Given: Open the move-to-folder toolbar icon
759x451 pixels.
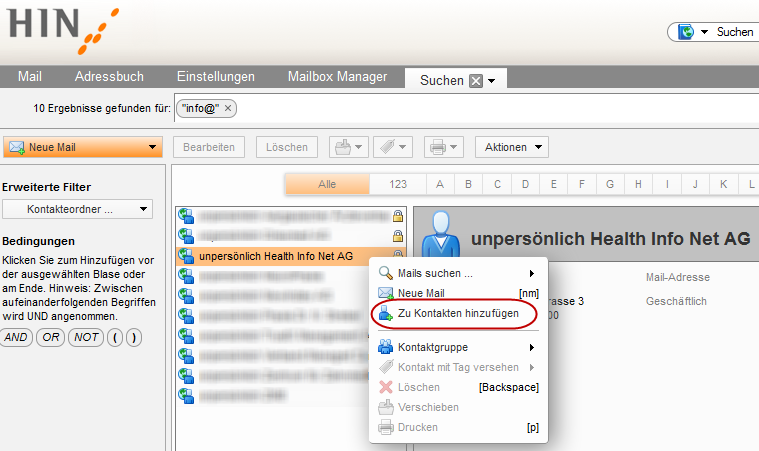Looking at the screenshot, I should tap(349, 147).
